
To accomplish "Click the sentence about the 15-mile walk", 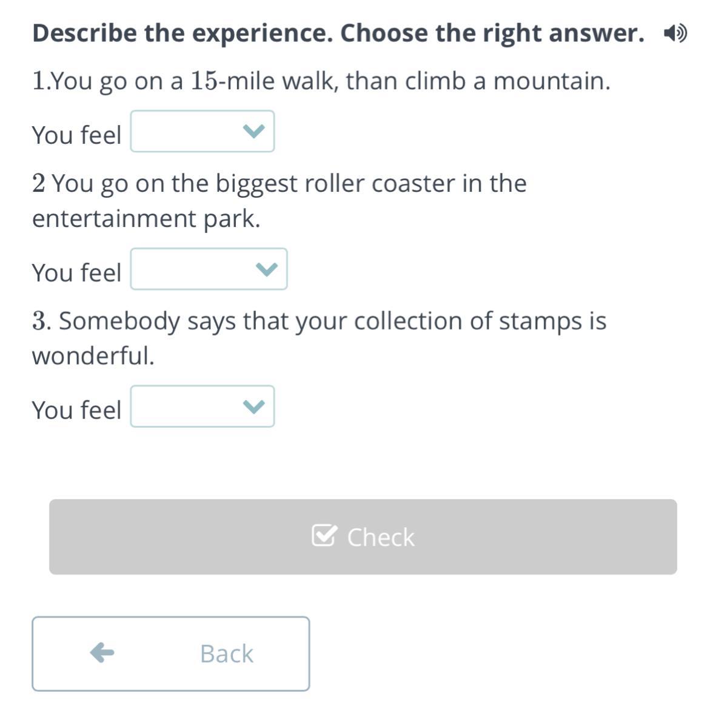I will pos(321,81).
